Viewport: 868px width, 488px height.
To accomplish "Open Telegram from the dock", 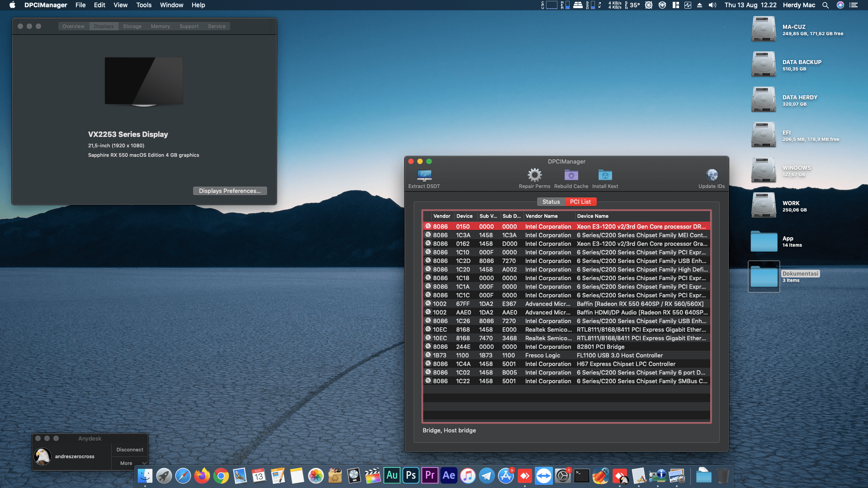I will pos(487,475).
